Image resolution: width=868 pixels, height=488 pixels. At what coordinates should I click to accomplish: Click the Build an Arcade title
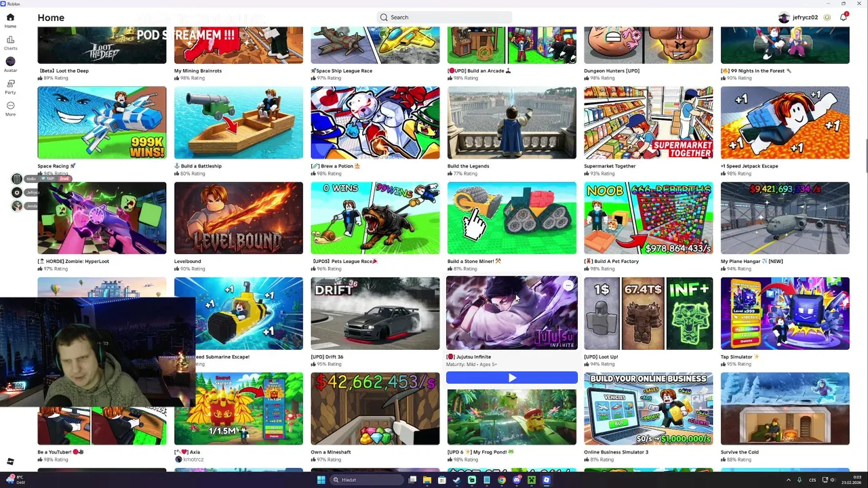coord(479,70)
